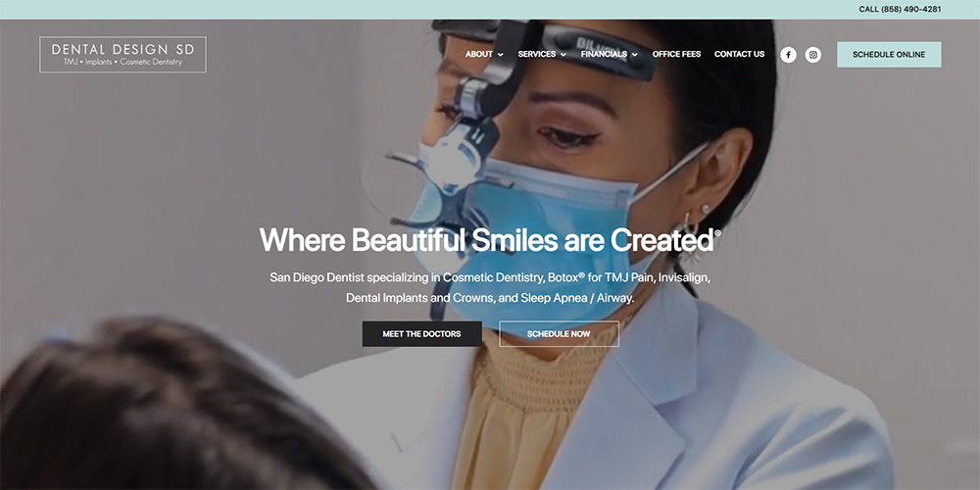The width and height of the screenshot is (980, 490).
Task: Click the Where Beautiful Smiles are Created heading
Action: tap(489, 240)
